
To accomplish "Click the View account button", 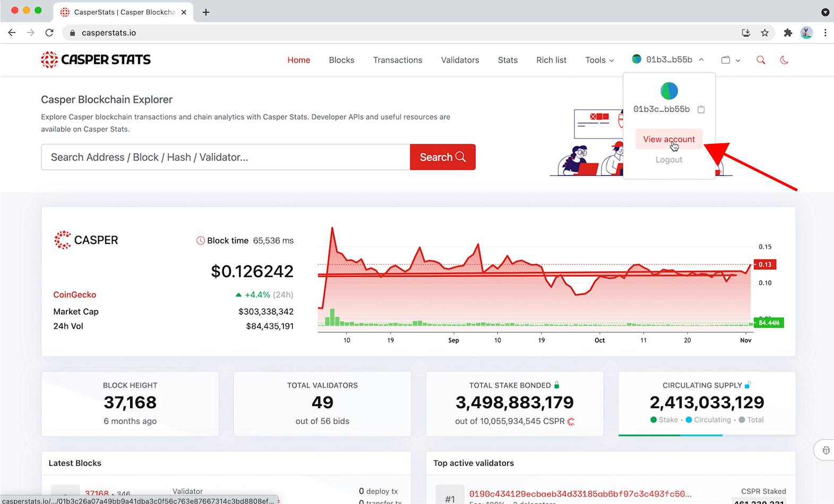I will tap(669, 139).
